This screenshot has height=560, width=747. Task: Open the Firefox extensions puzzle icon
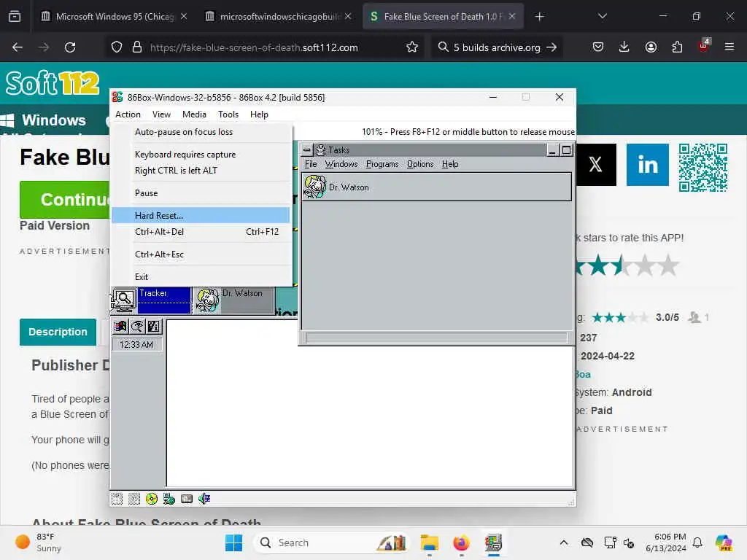677,47
